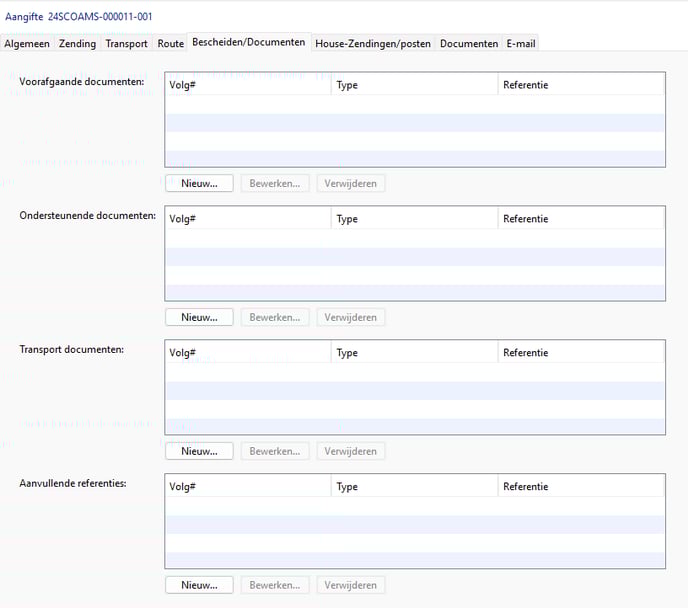Click Nieuw under Aanvullende referenties

pos(199,585)
